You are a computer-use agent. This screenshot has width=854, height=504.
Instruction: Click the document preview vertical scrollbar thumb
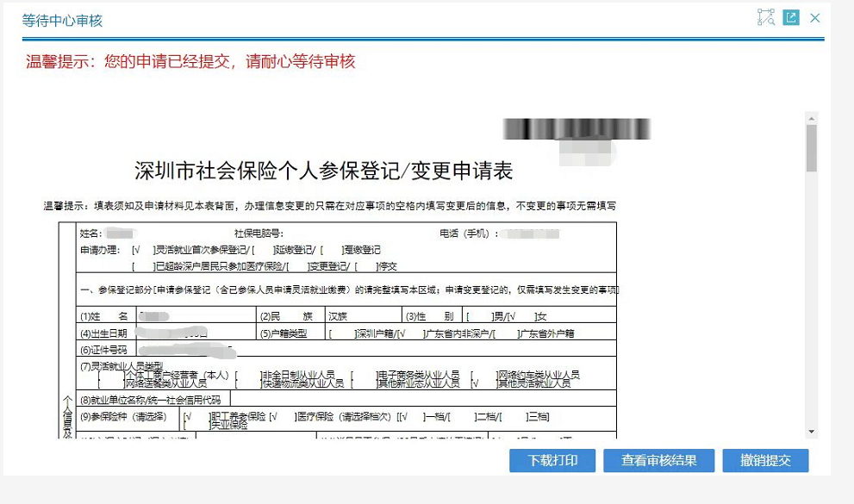[x=812, y=148]
